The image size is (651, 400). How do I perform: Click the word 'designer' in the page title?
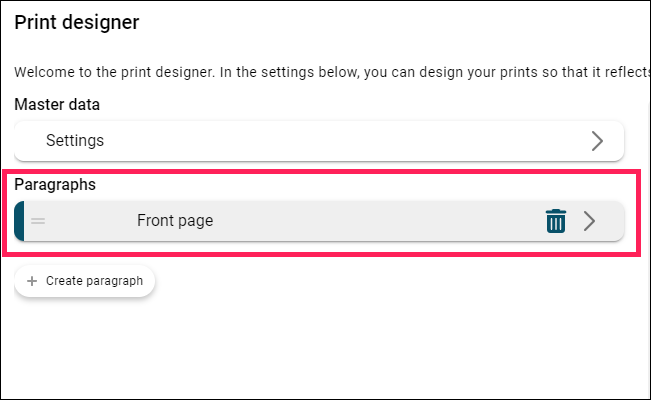[106, 23]
